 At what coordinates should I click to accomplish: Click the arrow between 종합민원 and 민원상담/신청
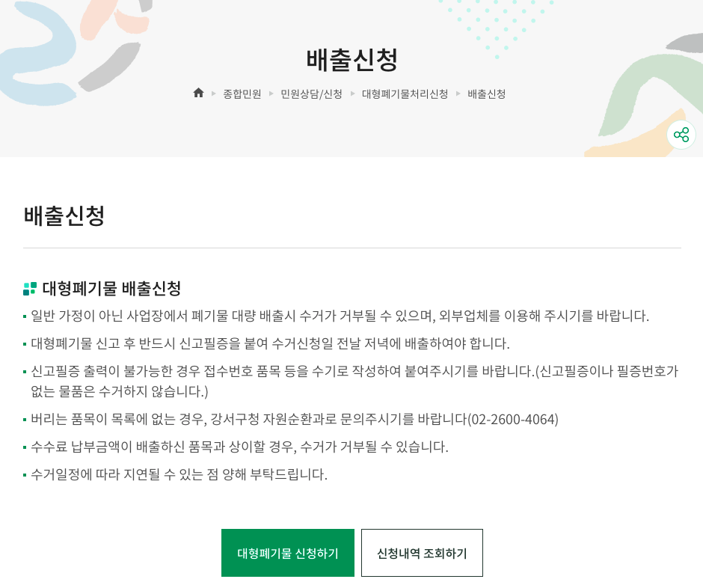click(270, 94)
